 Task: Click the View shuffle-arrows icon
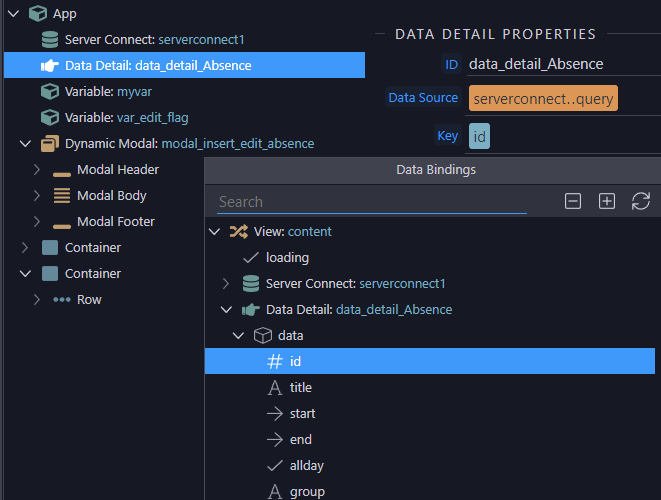(x=239, y=231)
